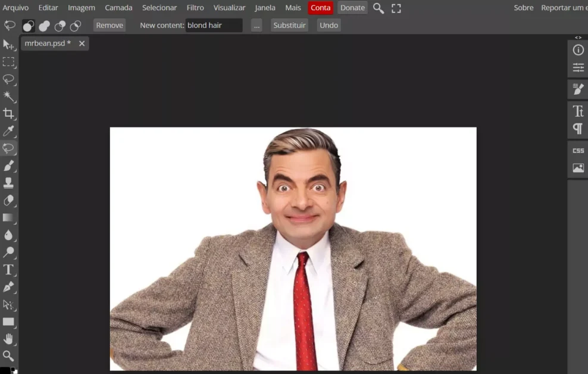Screen dimensions: 588x374
Task: Click the foreground color swatch
Action: [5, 370]
